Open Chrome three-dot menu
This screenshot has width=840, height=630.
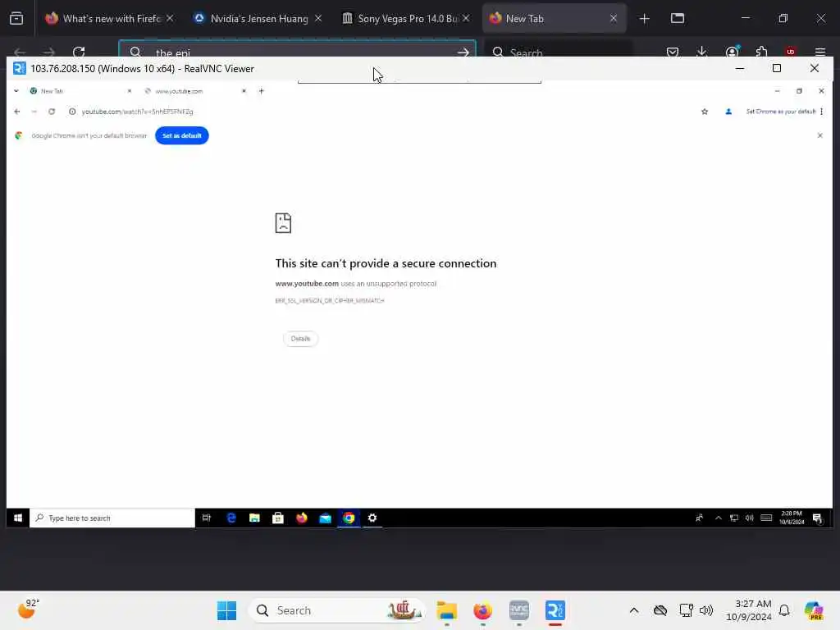coord(821,112)
